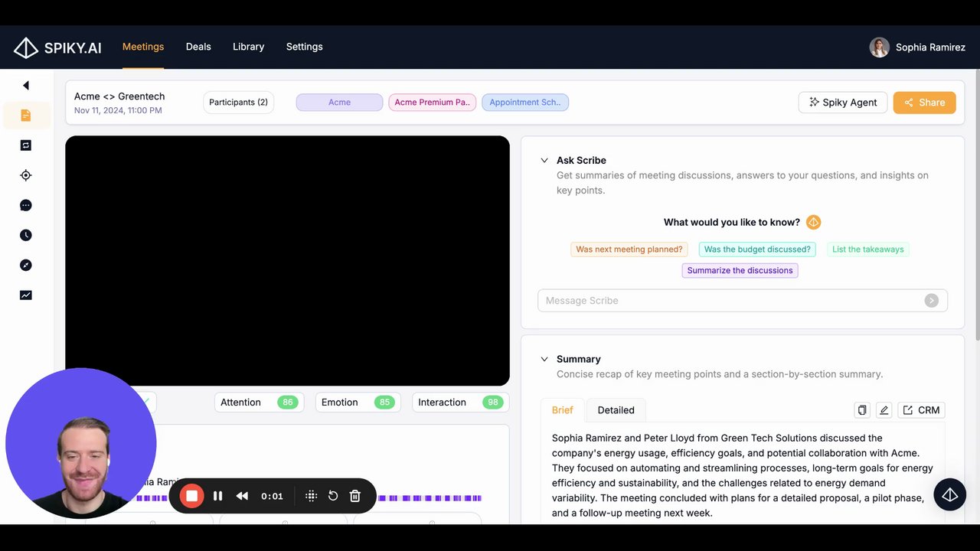
Task: Click the brief summary paragraph text
Action: pyautogui.click(x=743, y=475)
